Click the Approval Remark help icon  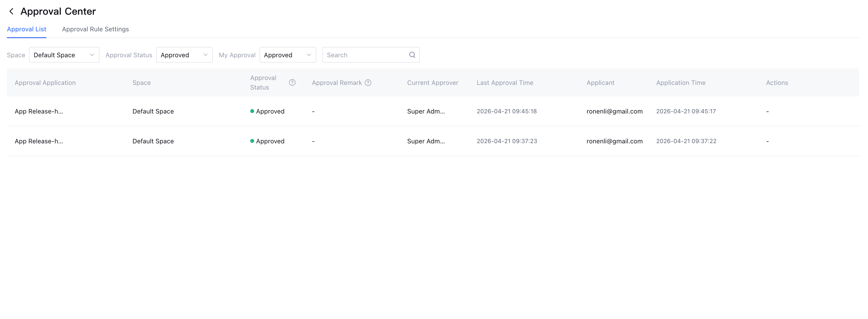(368, 83)
